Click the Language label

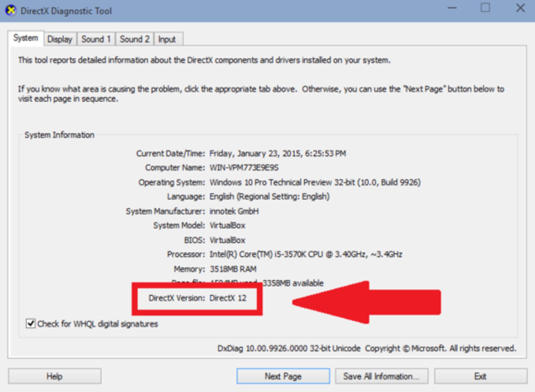click(186, 197)
